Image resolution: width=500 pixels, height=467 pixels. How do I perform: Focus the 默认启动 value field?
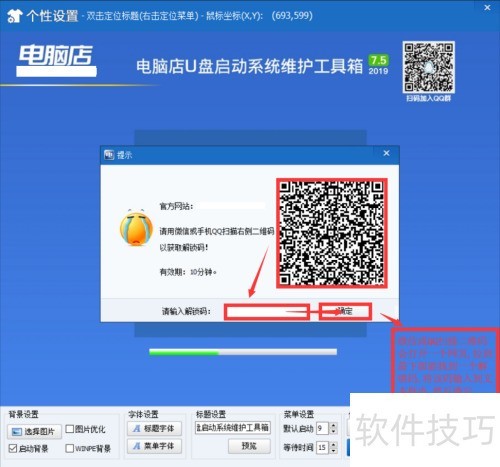(x=322, y=428)
